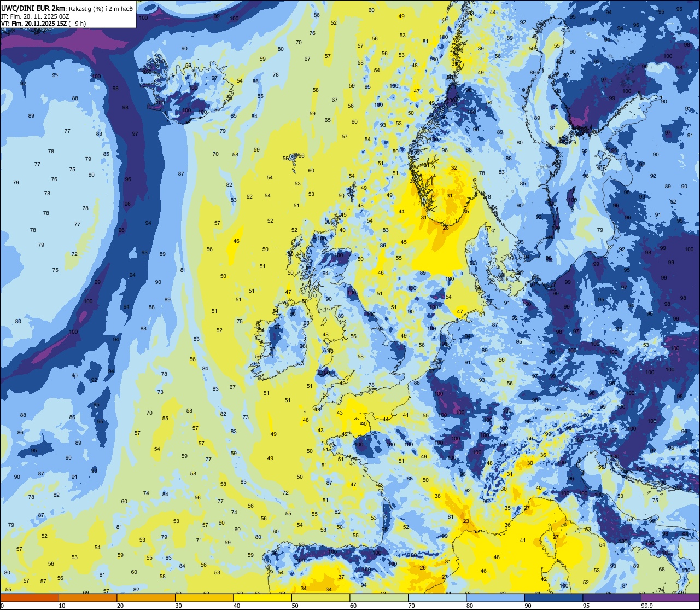Image resolution: width=700 pixels, height=610 pixels.
Task: Pick the pale yellow 50–60 legend swatch
Action: pos(320,597)
